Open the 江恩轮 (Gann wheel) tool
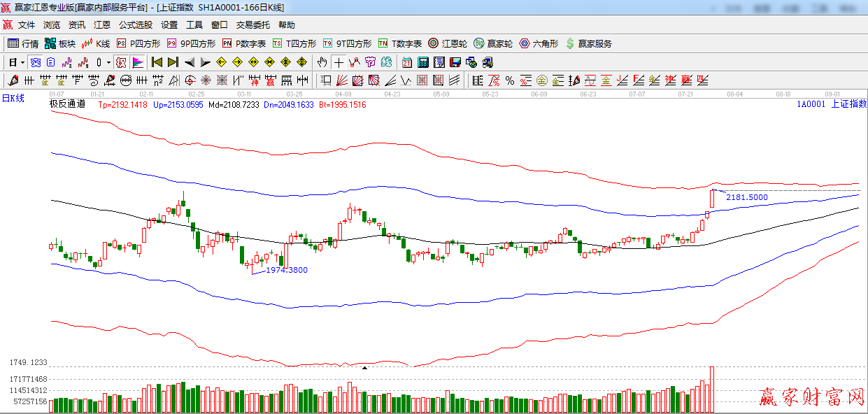The image size is (868, 414). point(449,43)
